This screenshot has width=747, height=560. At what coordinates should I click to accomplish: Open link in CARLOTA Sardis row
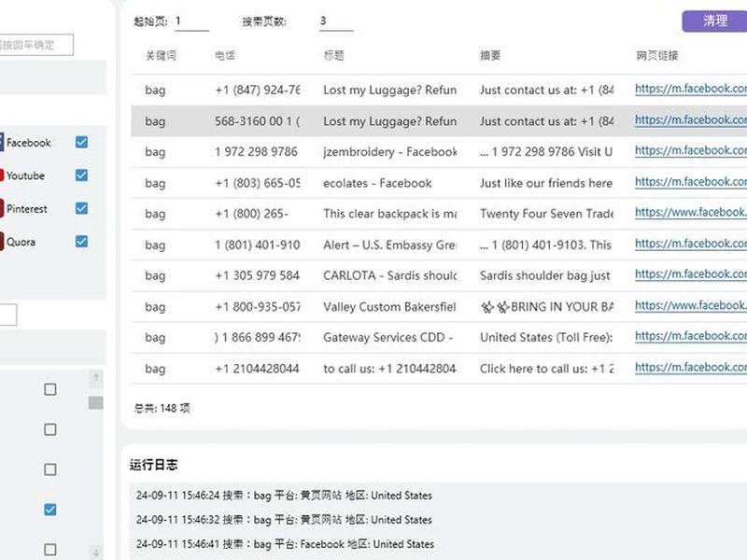pyautogui.click(x=691, y=274)
